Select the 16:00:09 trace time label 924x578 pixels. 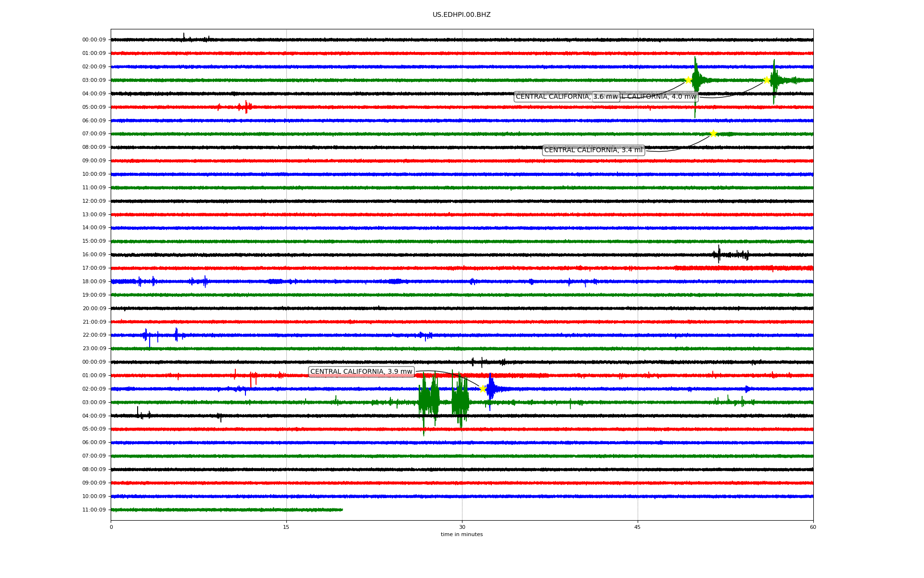(x=94, y=255)
